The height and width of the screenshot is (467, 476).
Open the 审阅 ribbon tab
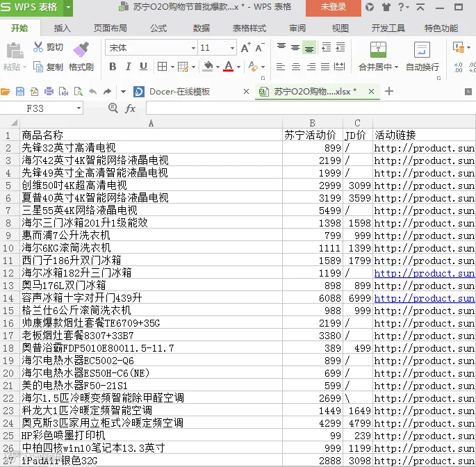[x=297, y=28]
